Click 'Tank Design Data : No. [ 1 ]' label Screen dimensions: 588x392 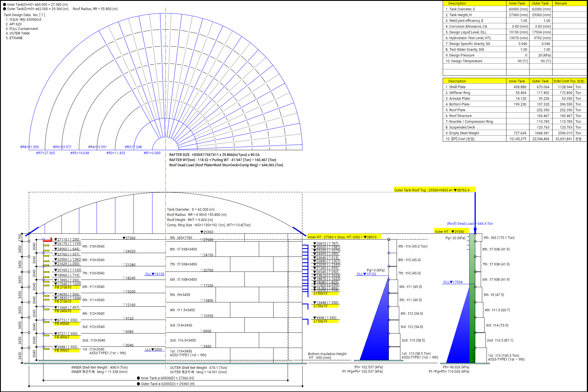(24, 15)
